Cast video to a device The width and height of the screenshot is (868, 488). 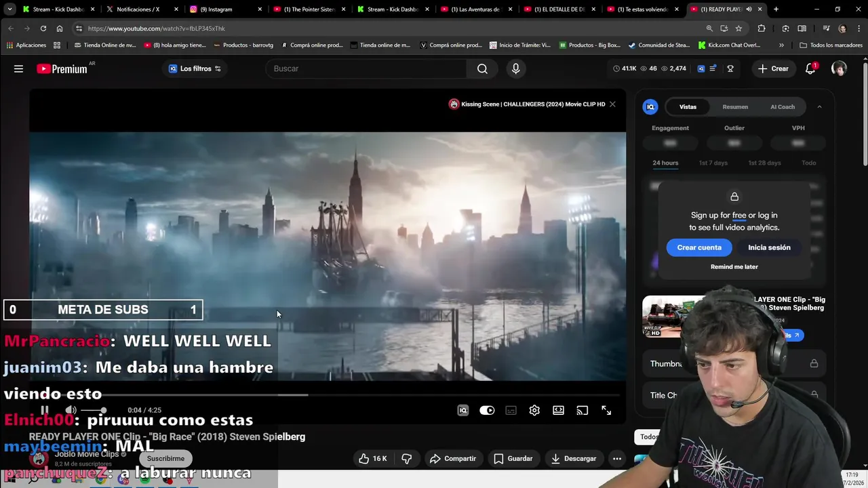(583, 410)
